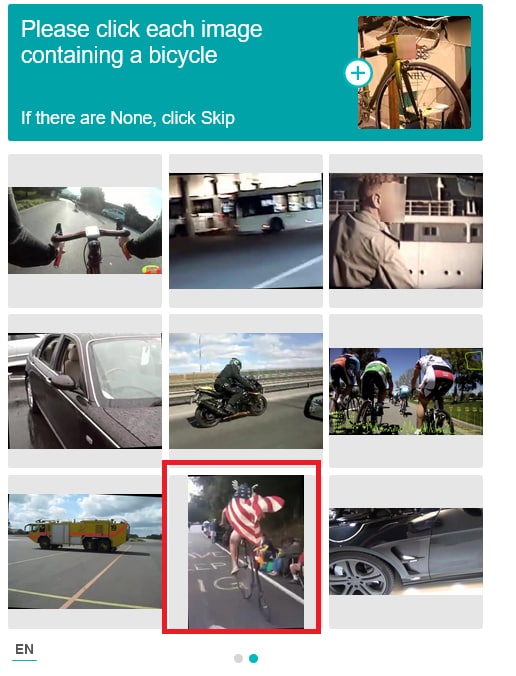Click the teal challenge instruction banner
Image resolution: width=516 pixels, height=676 pixels.
click(x=245, y=72)
